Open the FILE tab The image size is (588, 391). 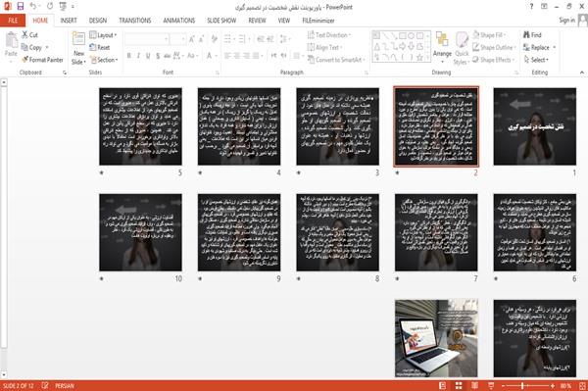(13, 21)
